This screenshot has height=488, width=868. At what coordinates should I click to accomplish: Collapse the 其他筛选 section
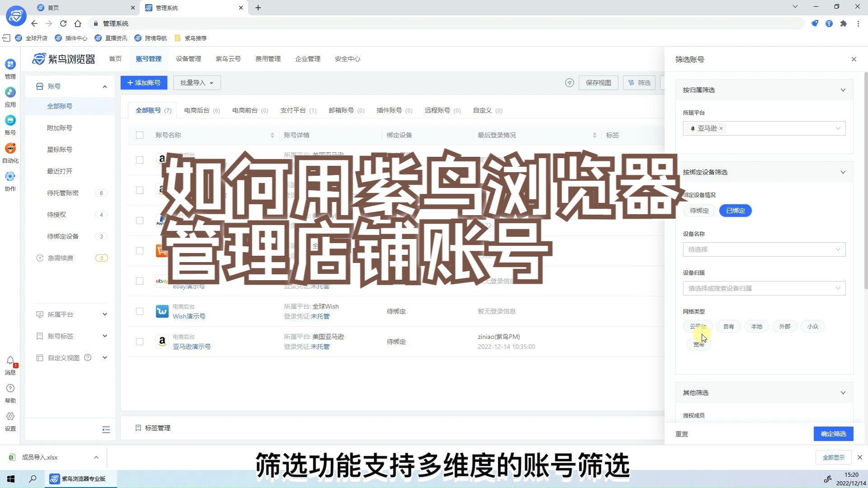[843, 393]
